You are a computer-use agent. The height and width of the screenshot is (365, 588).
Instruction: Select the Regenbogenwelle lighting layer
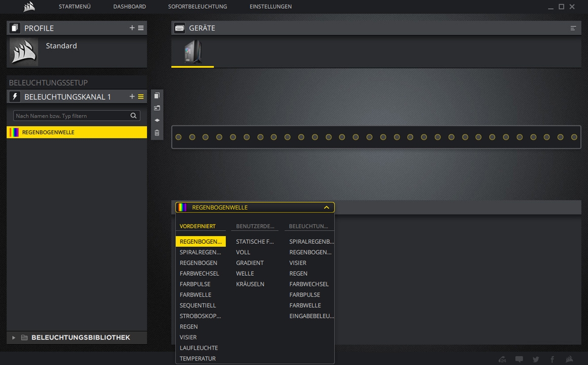coord(77,132)
